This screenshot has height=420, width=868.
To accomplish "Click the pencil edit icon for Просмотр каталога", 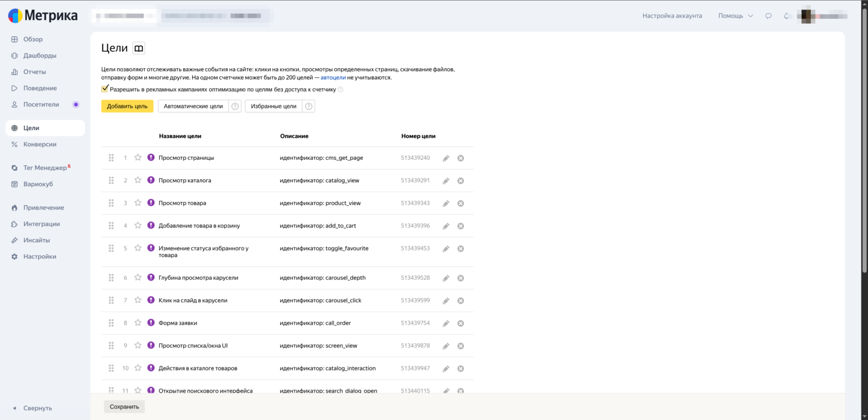I will [x=446, y=181].
